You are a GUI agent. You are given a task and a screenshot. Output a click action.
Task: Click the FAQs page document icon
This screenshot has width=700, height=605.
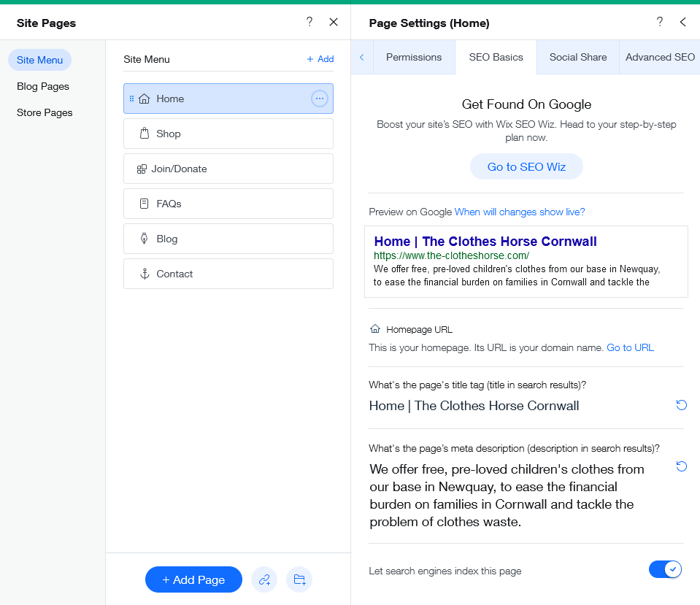click(145, 204)
